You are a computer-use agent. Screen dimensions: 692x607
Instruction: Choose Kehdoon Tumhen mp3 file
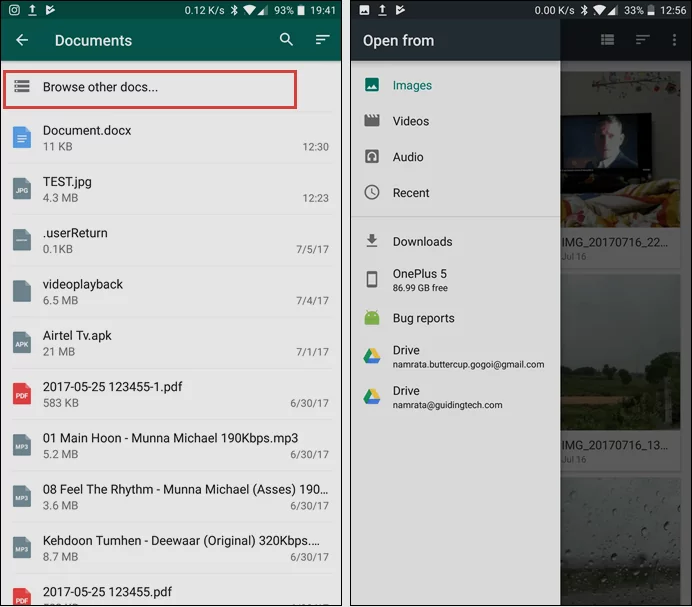(x=171, y=548)
